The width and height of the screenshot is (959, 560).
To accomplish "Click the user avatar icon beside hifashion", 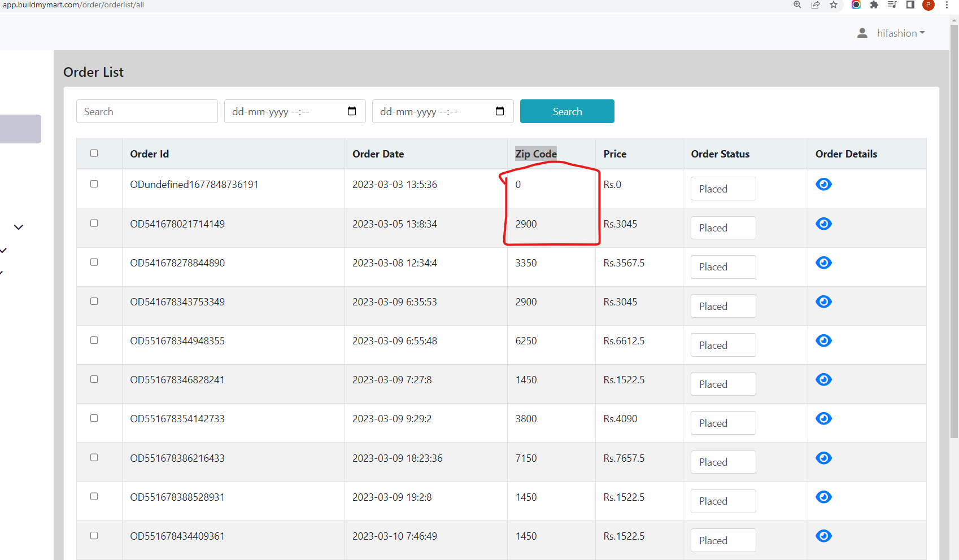I will (x=862, y=33).
